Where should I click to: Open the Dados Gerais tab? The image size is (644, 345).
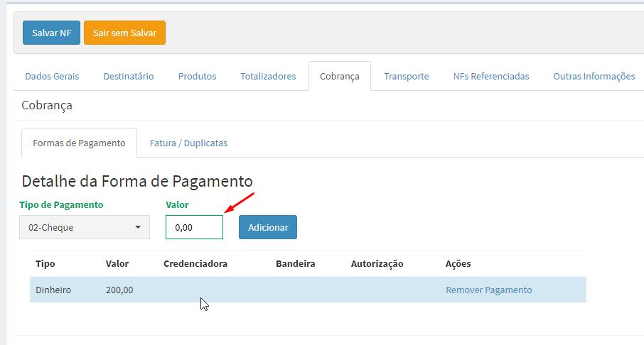point(52,76)
